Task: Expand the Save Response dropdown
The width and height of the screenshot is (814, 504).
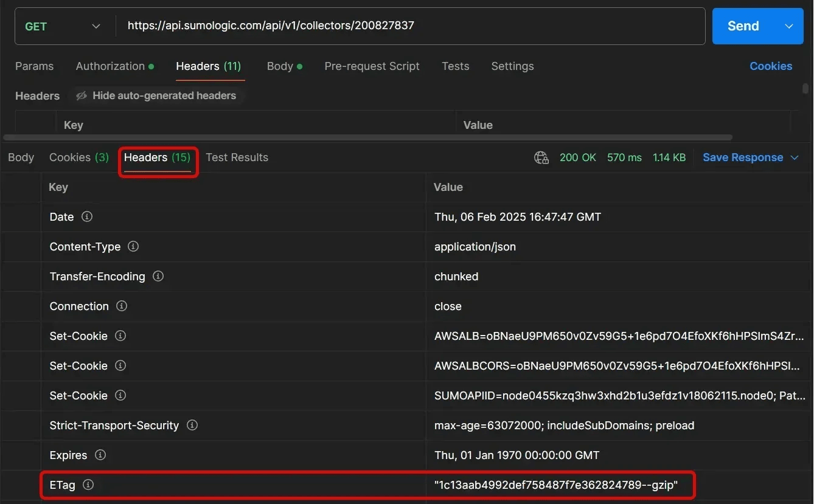Action: tap(794, 158)
